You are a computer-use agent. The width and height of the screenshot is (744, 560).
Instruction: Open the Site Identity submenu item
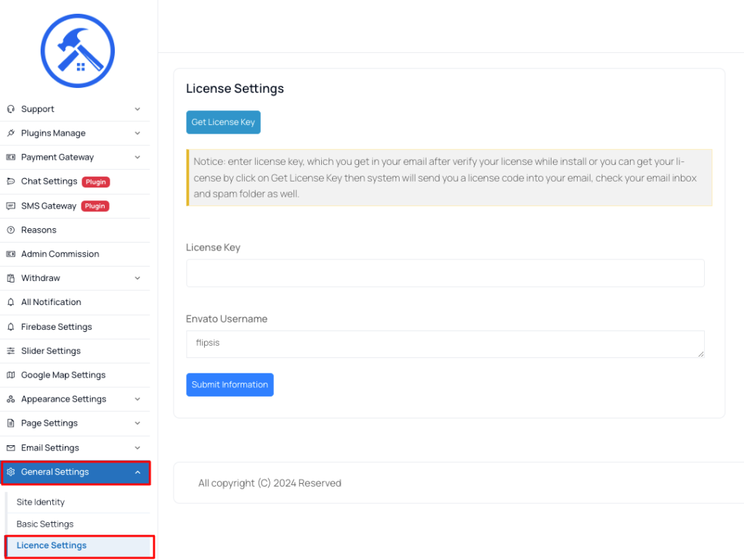(x=41, y=502)
